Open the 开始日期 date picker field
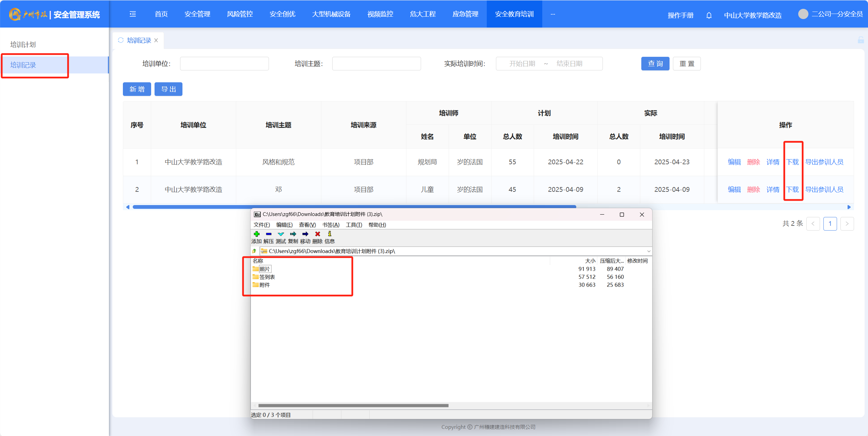 (522, 64)
